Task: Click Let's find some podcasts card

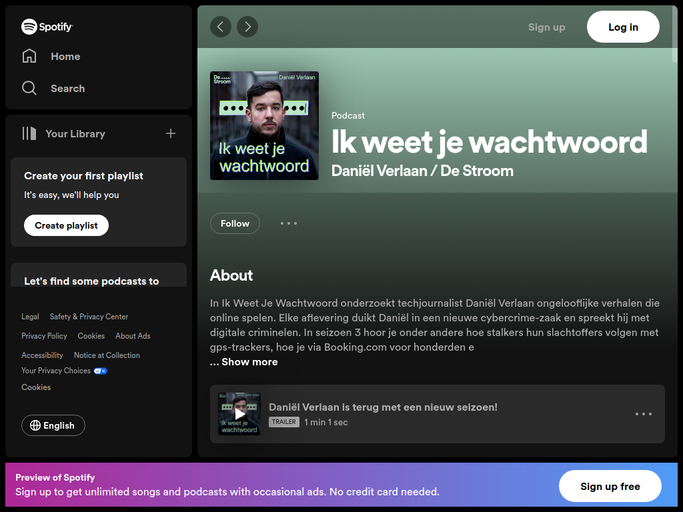Action: [x=99, y=275]
